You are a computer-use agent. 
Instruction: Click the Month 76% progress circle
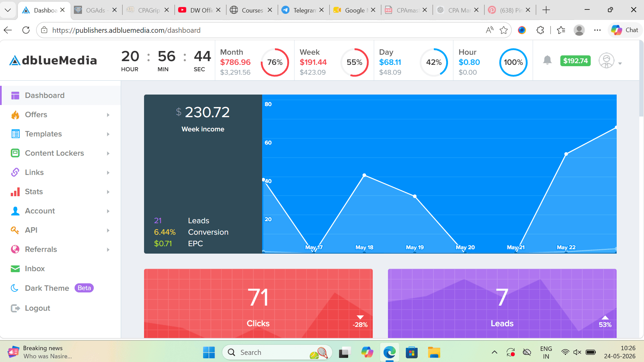[x=275, y=62]
